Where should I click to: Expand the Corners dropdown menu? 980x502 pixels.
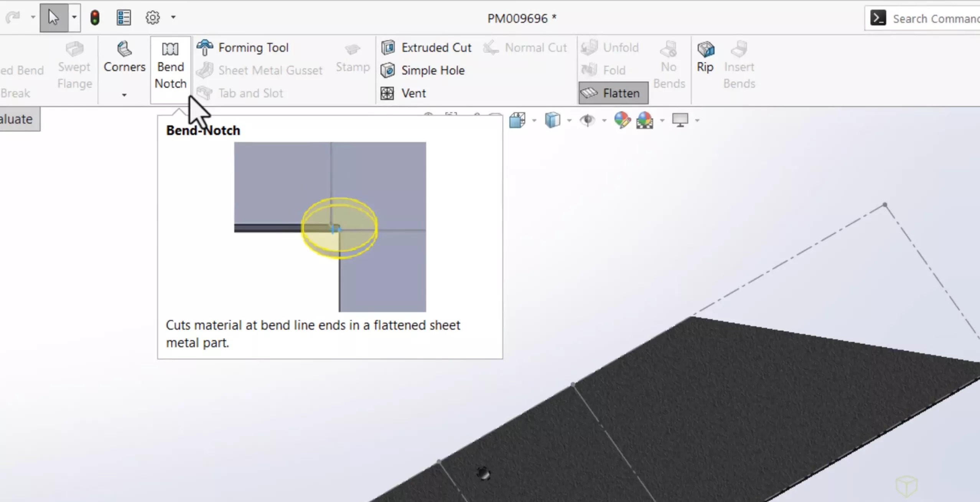click(124, 95)
